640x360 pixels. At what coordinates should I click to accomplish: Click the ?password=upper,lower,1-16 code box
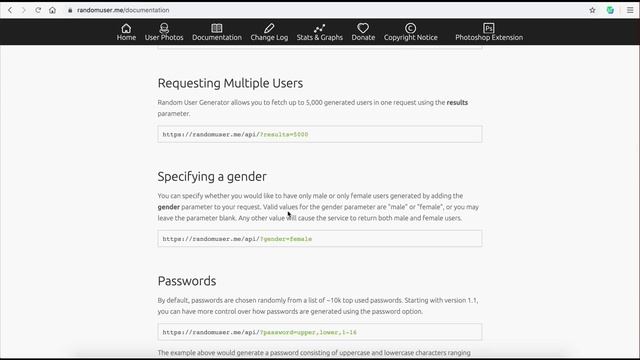pyautogui.click(x=320, y=332)
